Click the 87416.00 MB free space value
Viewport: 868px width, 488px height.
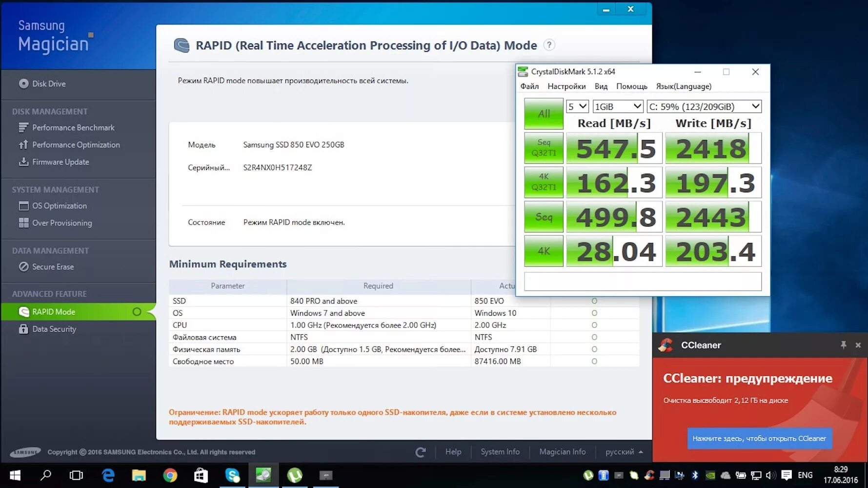[498, 362]
